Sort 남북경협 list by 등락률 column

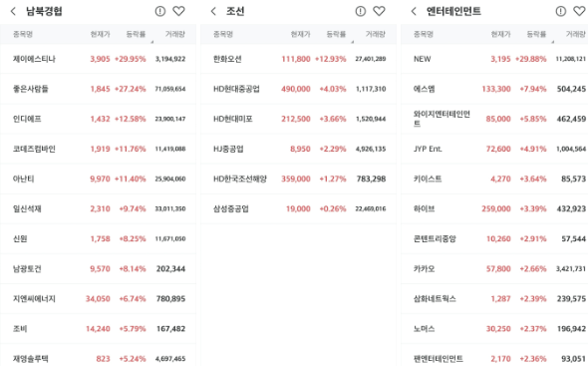tap(136, 34)
